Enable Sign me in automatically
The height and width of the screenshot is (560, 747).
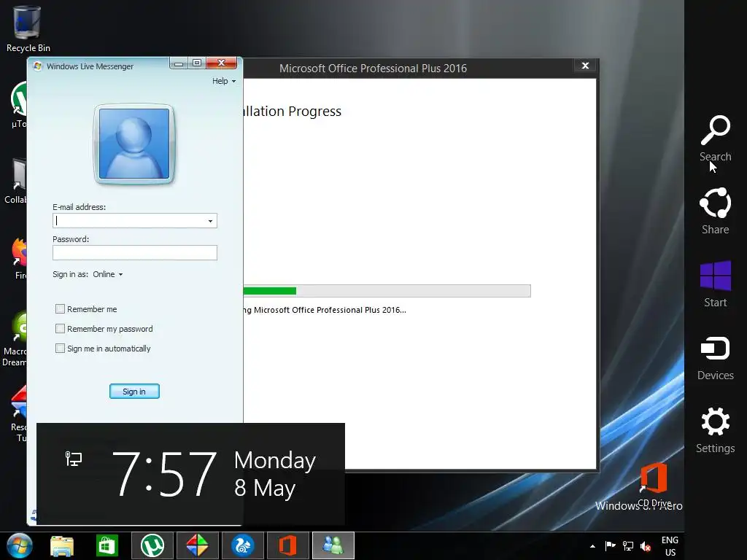click(x=60, y=349)
